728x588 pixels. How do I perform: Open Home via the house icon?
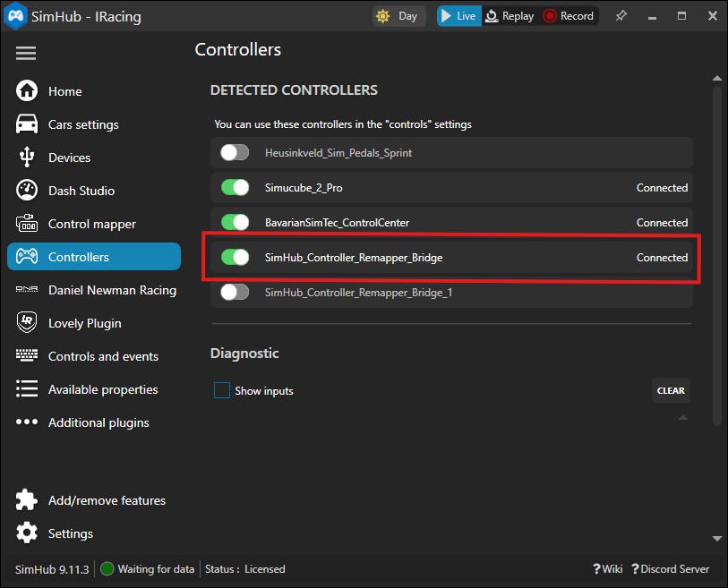pos(27,91)
